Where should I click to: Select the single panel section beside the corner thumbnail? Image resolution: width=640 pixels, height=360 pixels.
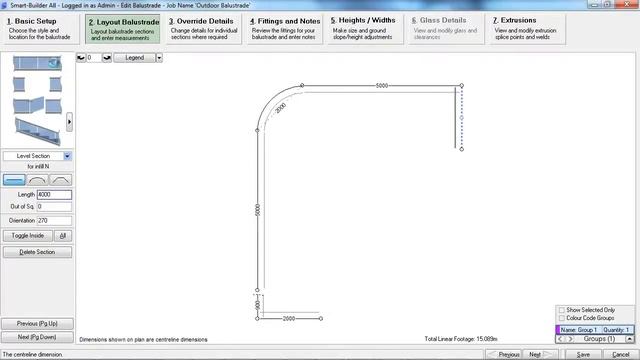(x=53, y=106)
